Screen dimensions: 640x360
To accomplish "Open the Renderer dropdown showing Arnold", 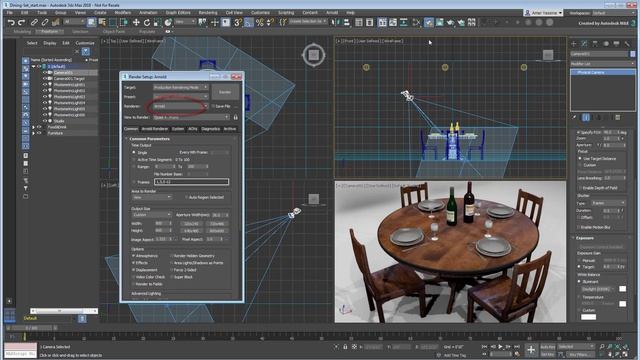I will [181, 106].
